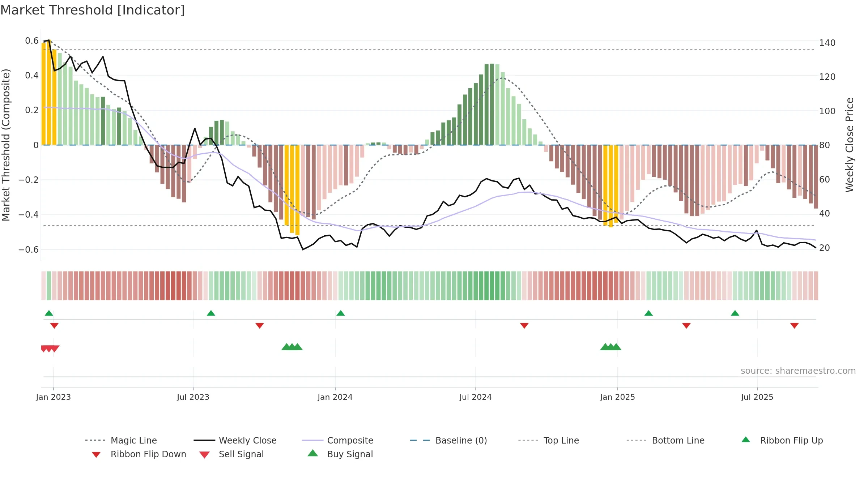Image resolution: width=868 pixels, height=488 pixels.
Task: Click the Jan 2025 axis label
Action: point(617,397)
